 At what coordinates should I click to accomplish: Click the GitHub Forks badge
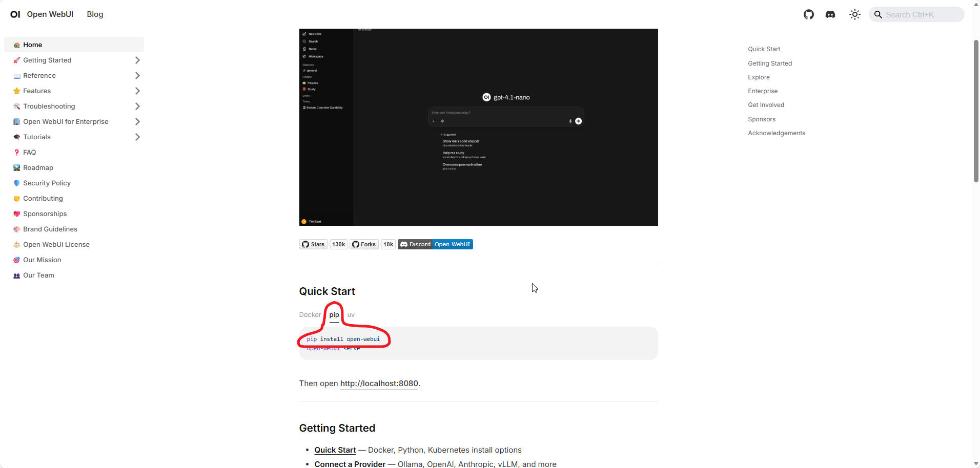point(364,244)
